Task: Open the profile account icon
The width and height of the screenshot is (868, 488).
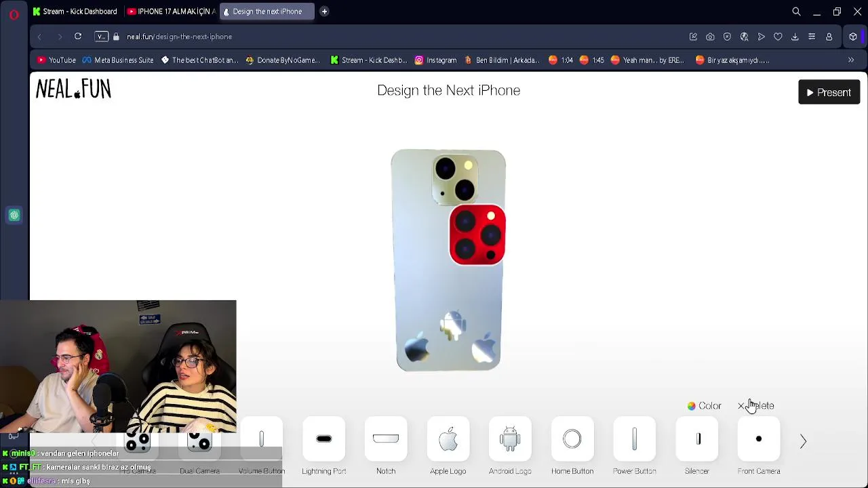Action: 829,37
